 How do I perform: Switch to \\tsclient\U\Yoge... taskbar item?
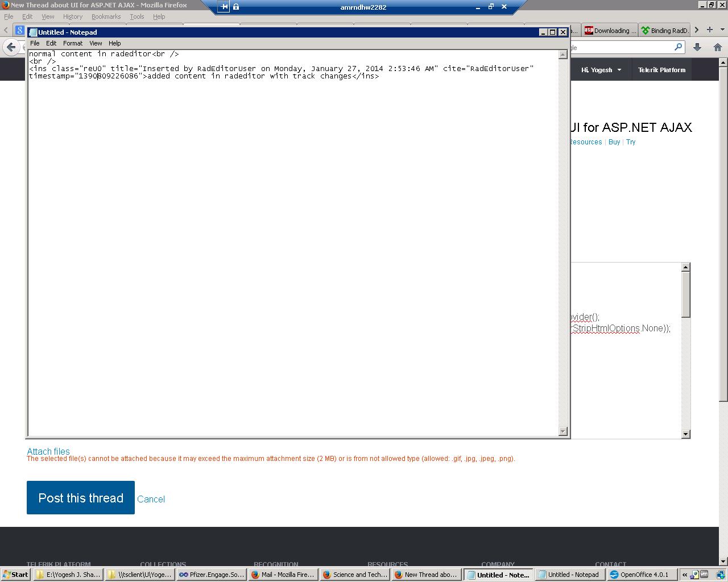coord(140,575)
